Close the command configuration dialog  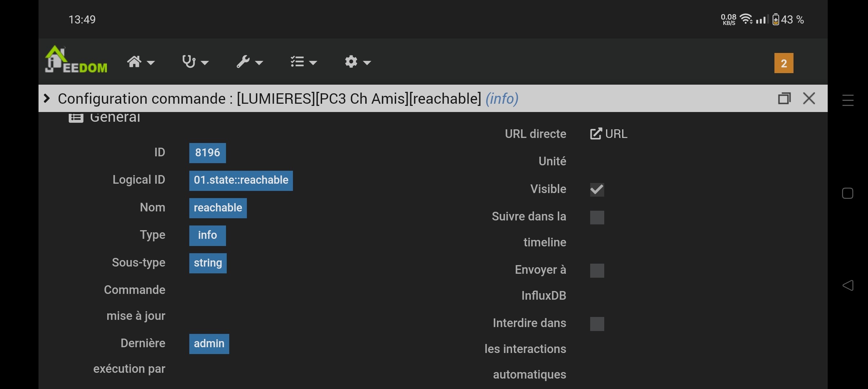[809, 98]
